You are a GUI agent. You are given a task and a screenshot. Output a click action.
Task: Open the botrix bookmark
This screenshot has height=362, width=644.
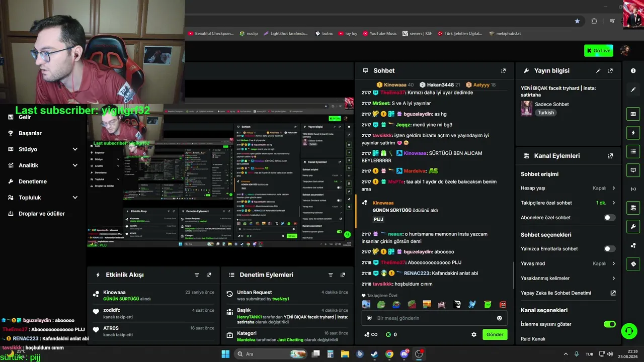(x=324, y=34)
